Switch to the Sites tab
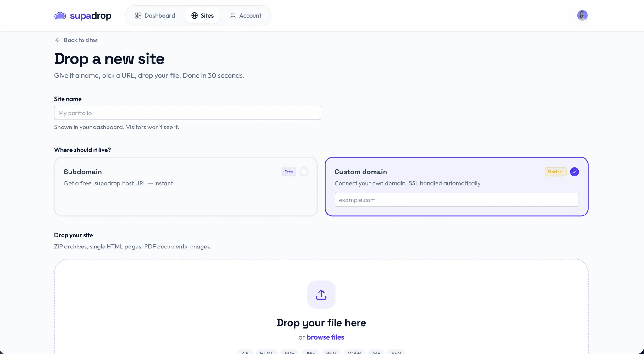 click(x=202, y=15)
